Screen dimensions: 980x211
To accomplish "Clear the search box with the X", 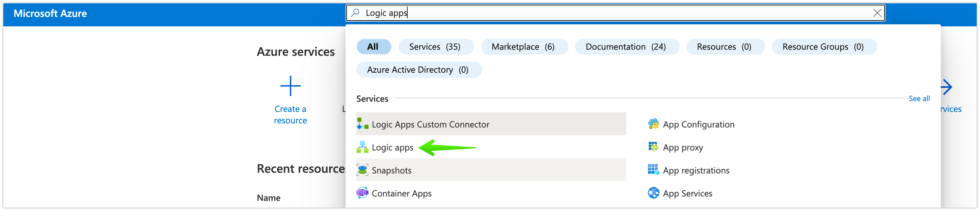I will [x=877, y=13].
